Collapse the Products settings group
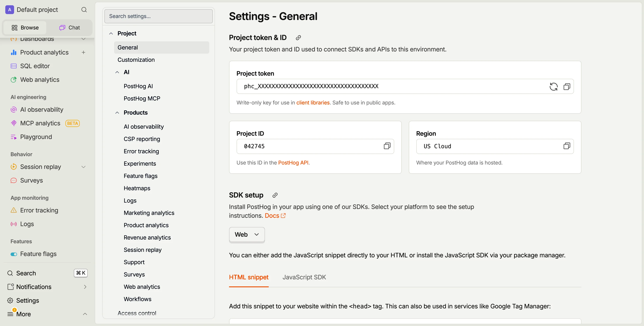 coord(117,113)
